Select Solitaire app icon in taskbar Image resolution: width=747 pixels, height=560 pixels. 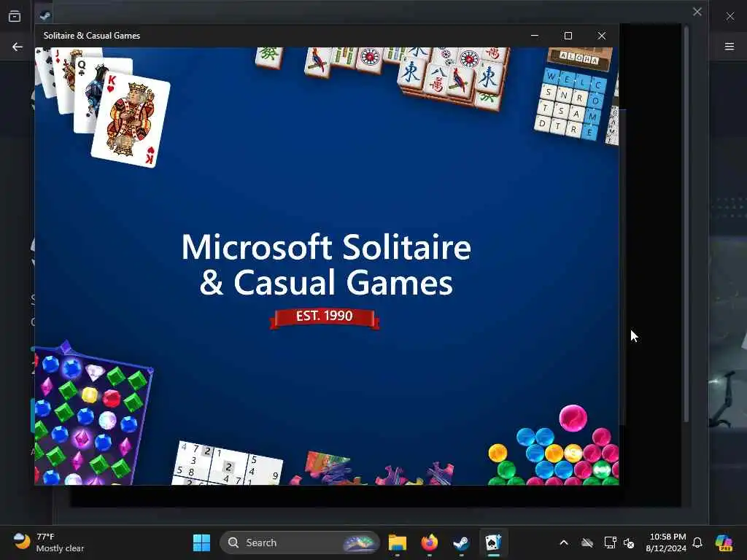click(494, 542)
